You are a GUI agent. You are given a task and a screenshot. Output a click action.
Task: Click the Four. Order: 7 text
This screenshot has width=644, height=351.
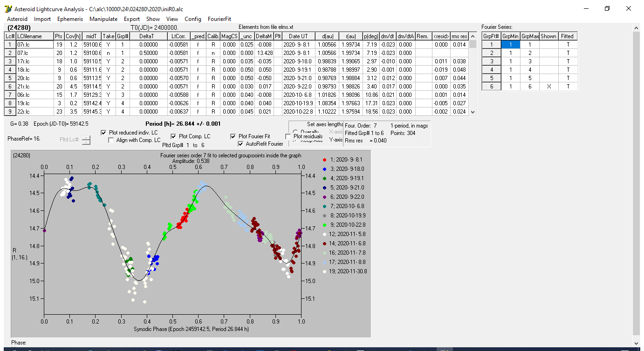pos(361,126)
